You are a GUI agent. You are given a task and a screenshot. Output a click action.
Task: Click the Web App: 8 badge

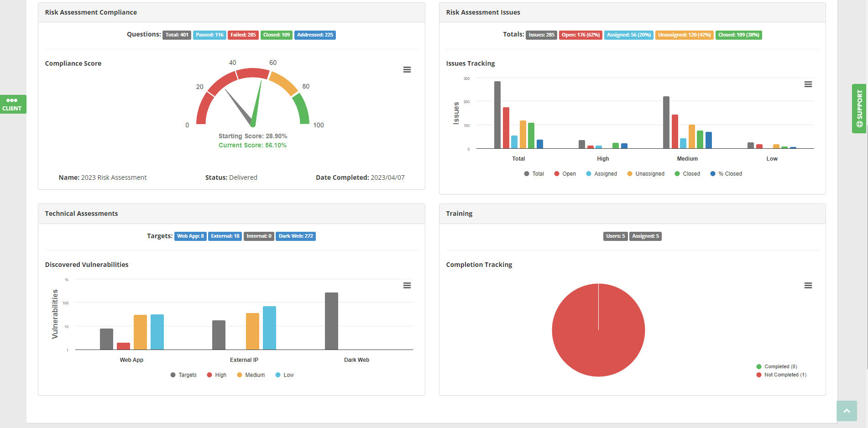tap(190, 236)
